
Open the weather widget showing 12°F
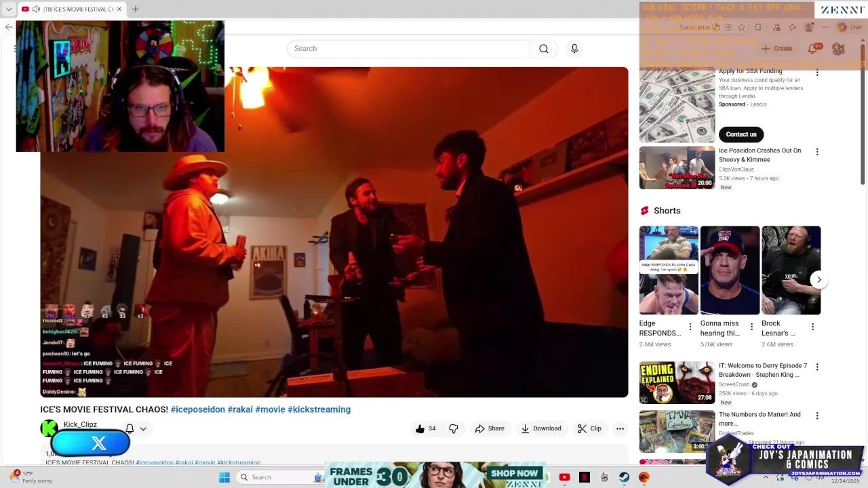tap(32, 477)
